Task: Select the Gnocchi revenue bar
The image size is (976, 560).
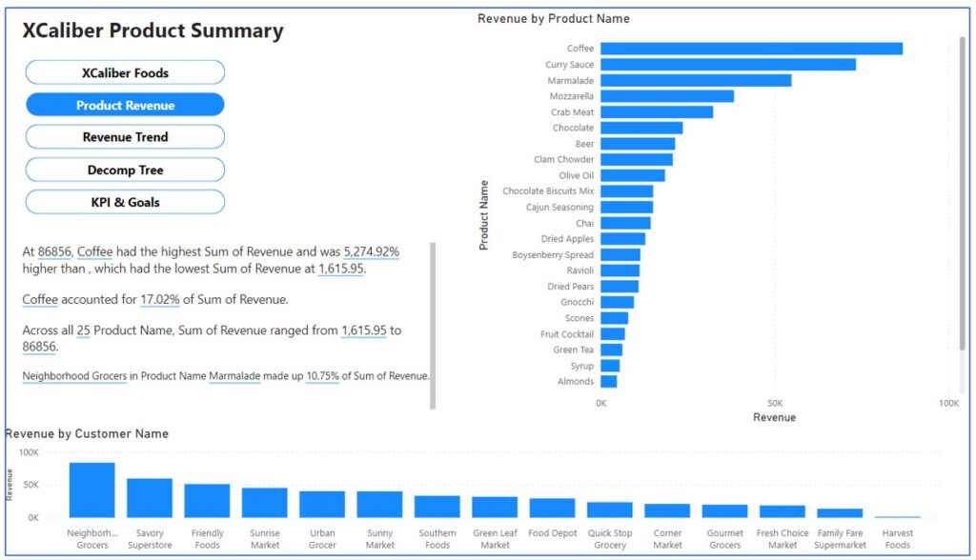Action: click(x=618, y=303)
